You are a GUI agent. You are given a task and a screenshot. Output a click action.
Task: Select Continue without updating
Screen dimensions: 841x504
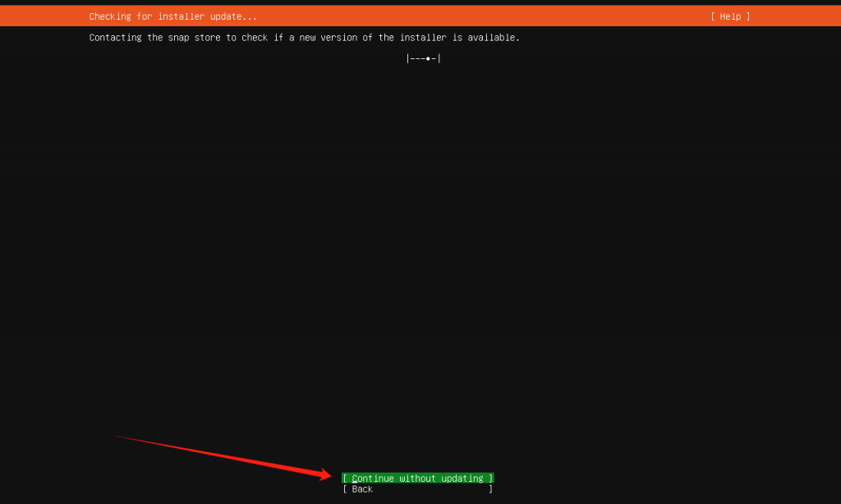(418, 478)
